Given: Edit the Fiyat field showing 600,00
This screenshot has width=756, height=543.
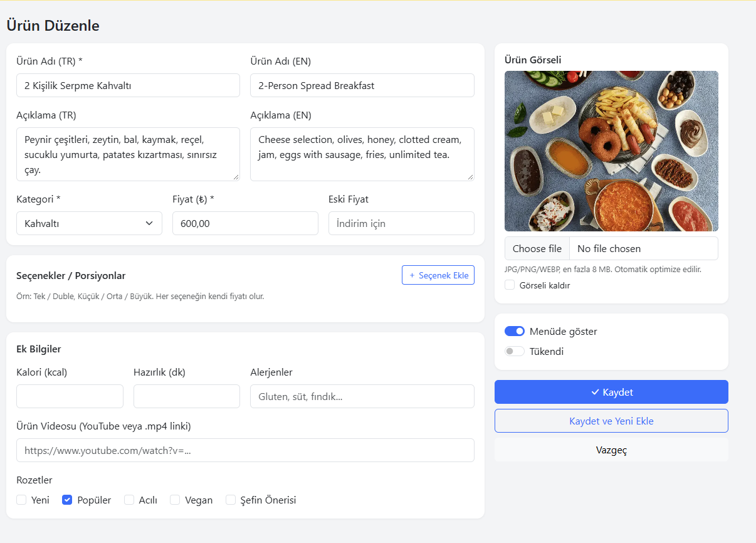Looking at the screenshot, I should [245, 223].
